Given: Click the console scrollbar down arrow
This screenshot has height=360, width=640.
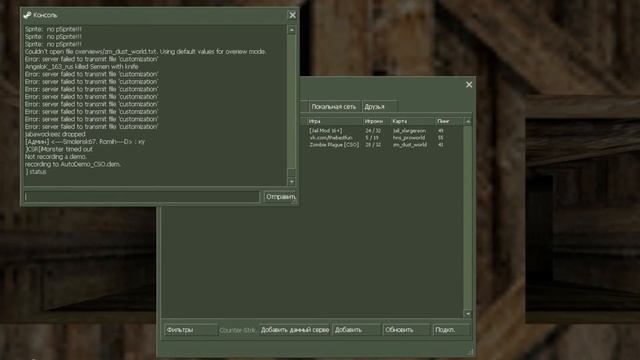Looking at the screenshot, I should (291, 182).
